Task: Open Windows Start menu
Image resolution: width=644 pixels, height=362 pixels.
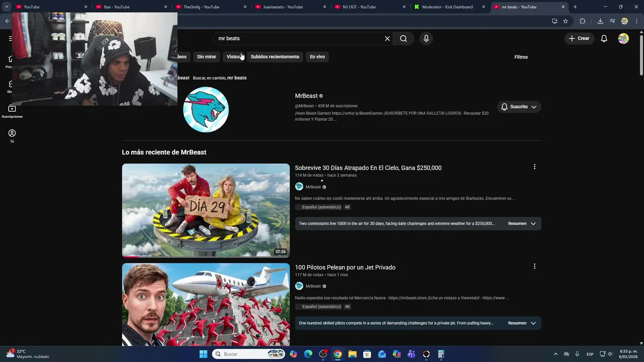Action: coord(203,354)
